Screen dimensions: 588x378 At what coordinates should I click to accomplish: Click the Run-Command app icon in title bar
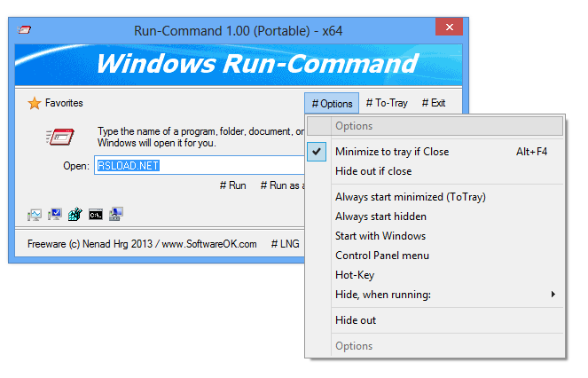click(x=24, y=29)
